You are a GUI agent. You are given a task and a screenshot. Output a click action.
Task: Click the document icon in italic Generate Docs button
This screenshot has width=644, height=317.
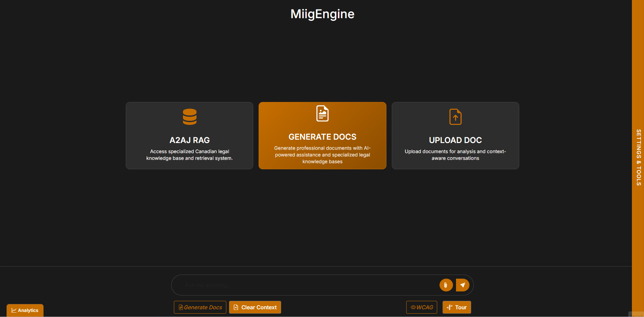(181, 307)
